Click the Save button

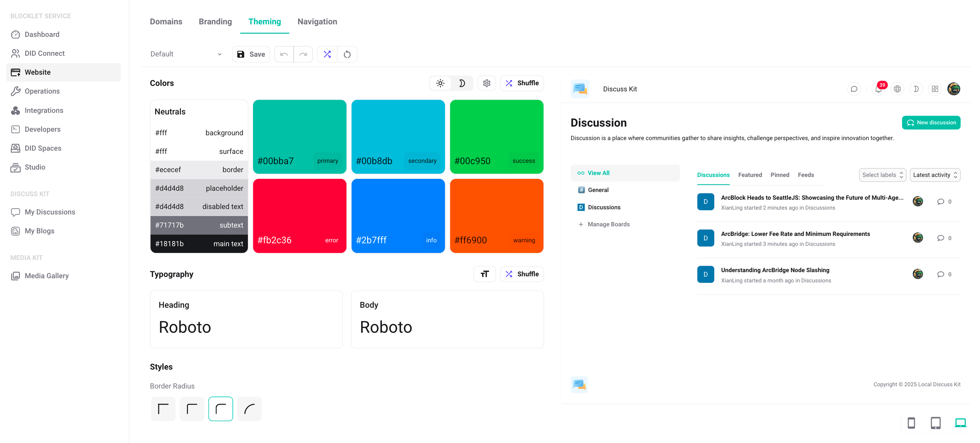251,54
